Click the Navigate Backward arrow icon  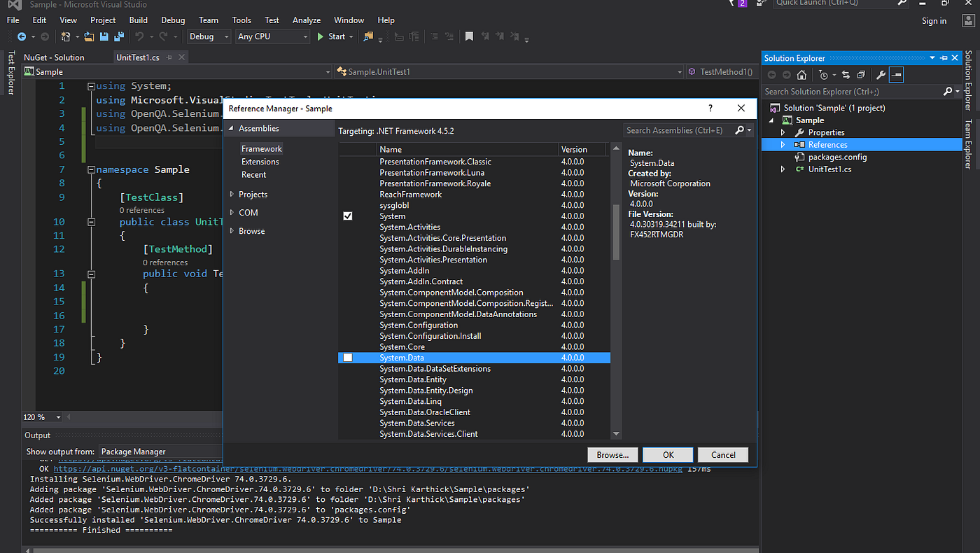click(x=22, y=36)
